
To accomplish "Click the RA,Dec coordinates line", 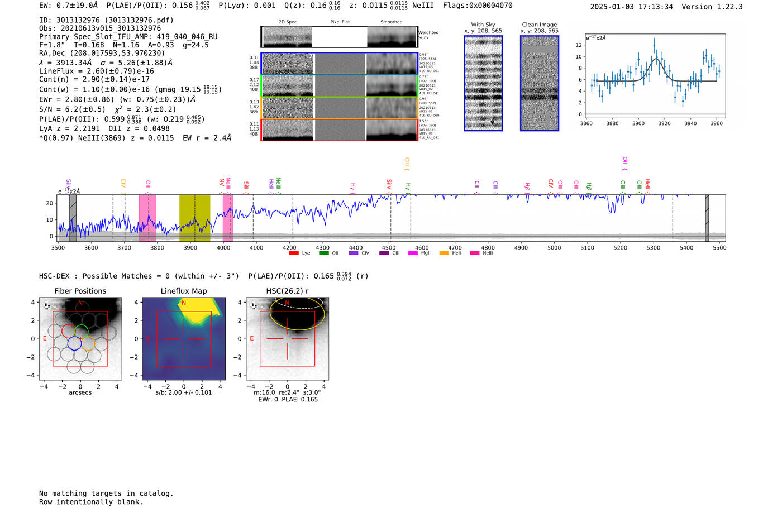I will [x=102, y=54].
